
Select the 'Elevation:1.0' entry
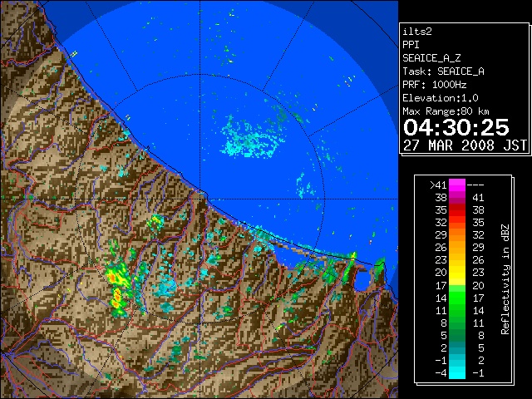(x=441, y=98)
